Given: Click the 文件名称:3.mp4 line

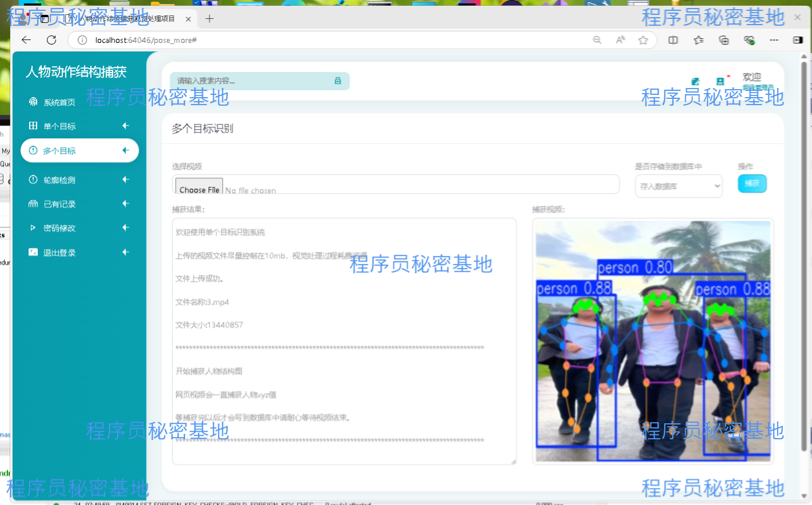Looking at the screenshot, I should click(202, 302).
